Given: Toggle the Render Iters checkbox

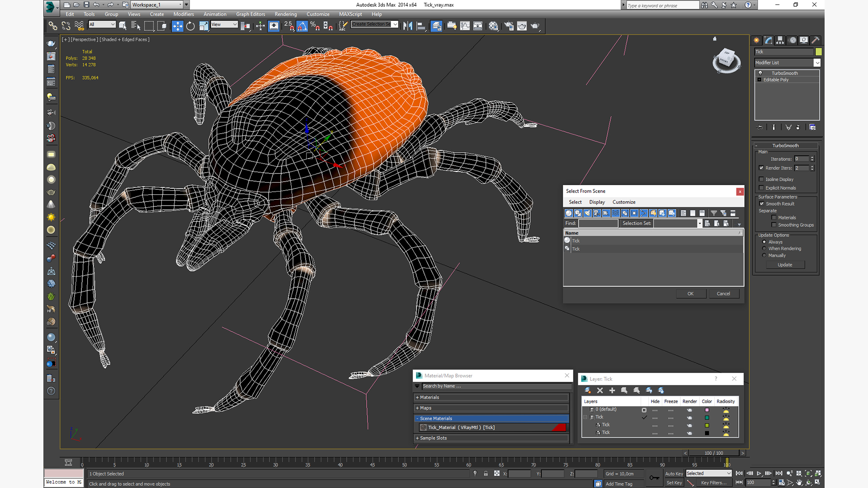Looking at the screenshot, I should (x=761, y=168).
